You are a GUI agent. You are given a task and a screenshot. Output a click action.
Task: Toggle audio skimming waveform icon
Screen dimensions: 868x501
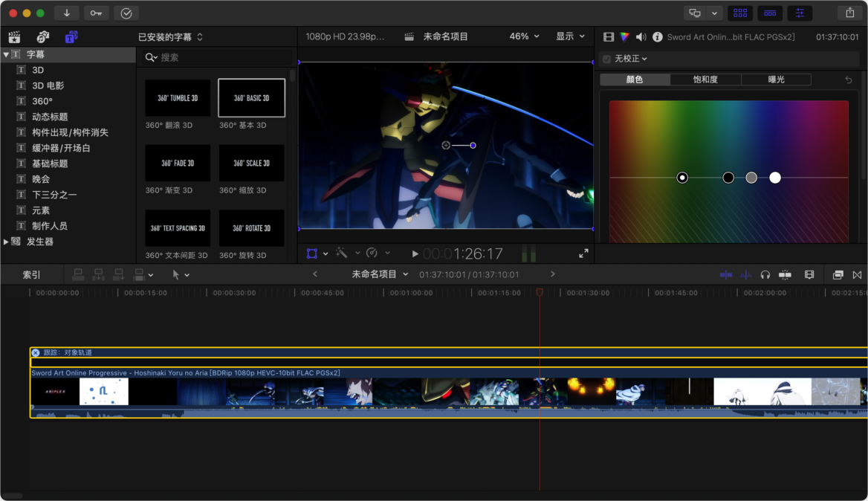(745, 274)
